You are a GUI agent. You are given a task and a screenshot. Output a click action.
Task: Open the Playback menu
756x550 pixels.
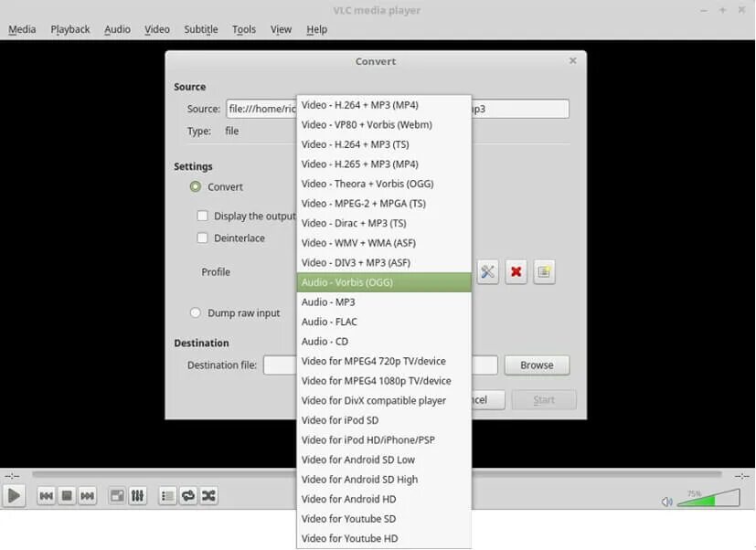70,29
